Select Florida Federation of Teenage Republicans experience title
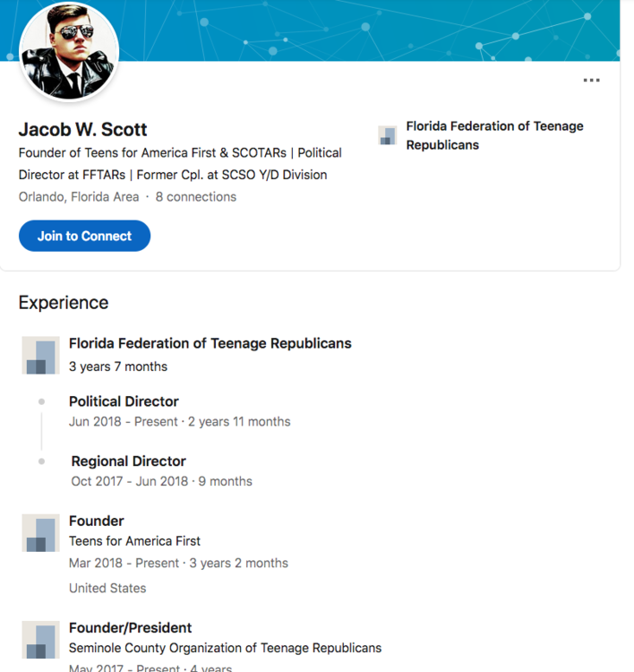 point(210,343)
